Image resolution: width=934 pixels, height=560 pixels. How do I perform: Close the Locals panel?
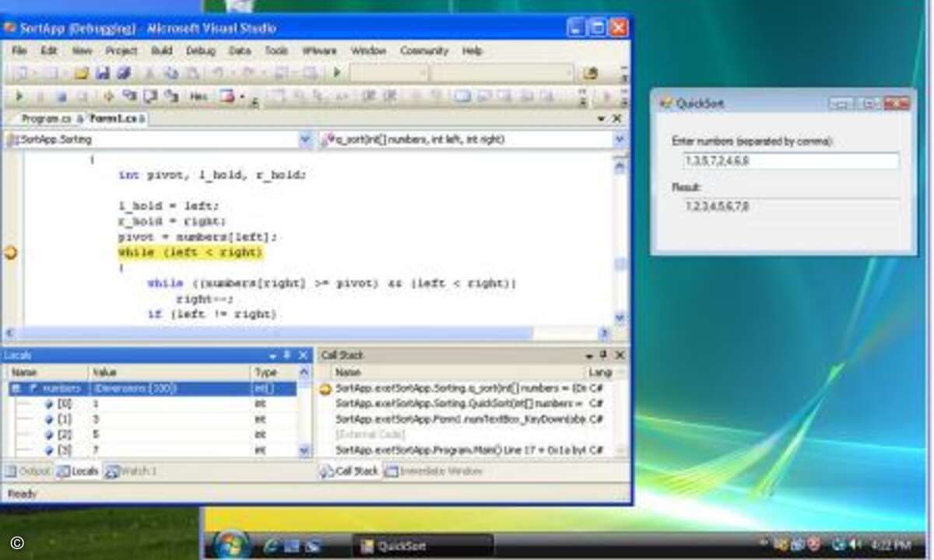point(303,355)
